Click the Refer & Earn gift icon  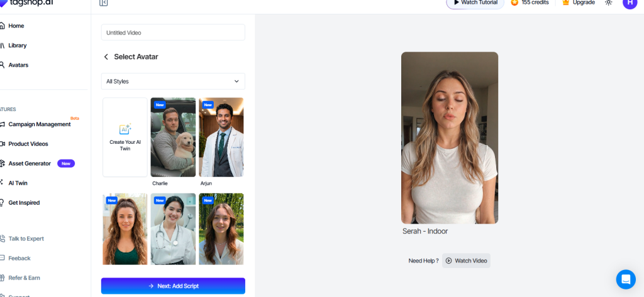(2, 278)
